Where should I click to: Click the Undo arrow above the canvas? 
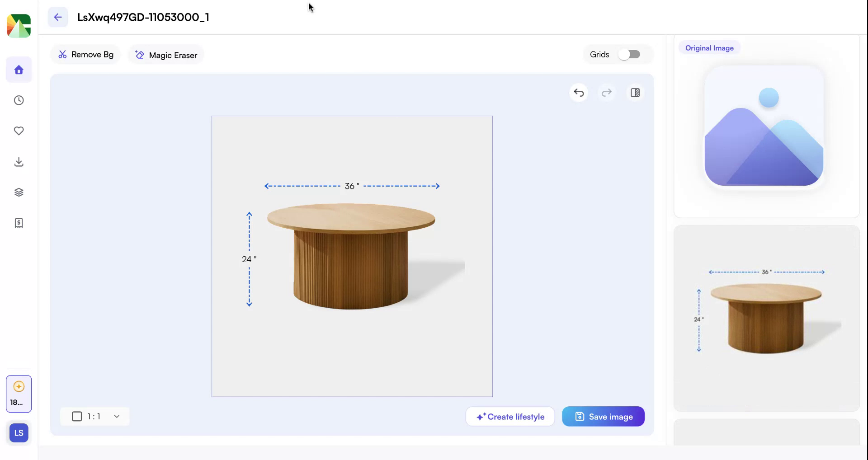579,93
